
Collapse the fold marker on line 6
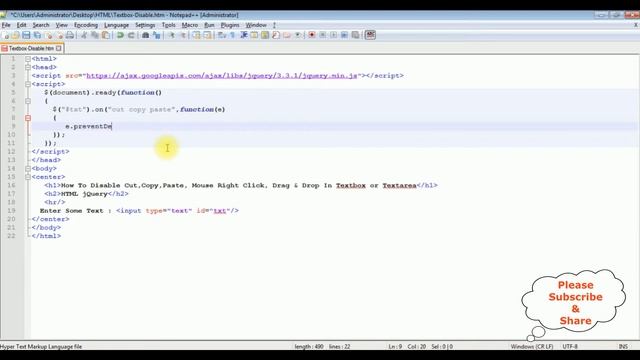[28, 101]
